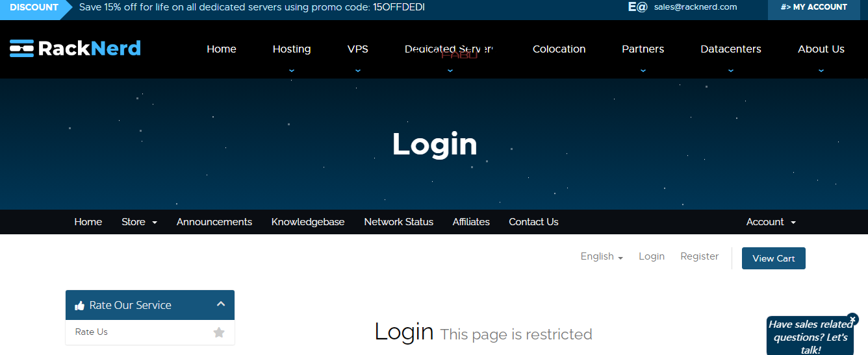
Task: Open the Account dropdown menu
Action: [771, 222]
